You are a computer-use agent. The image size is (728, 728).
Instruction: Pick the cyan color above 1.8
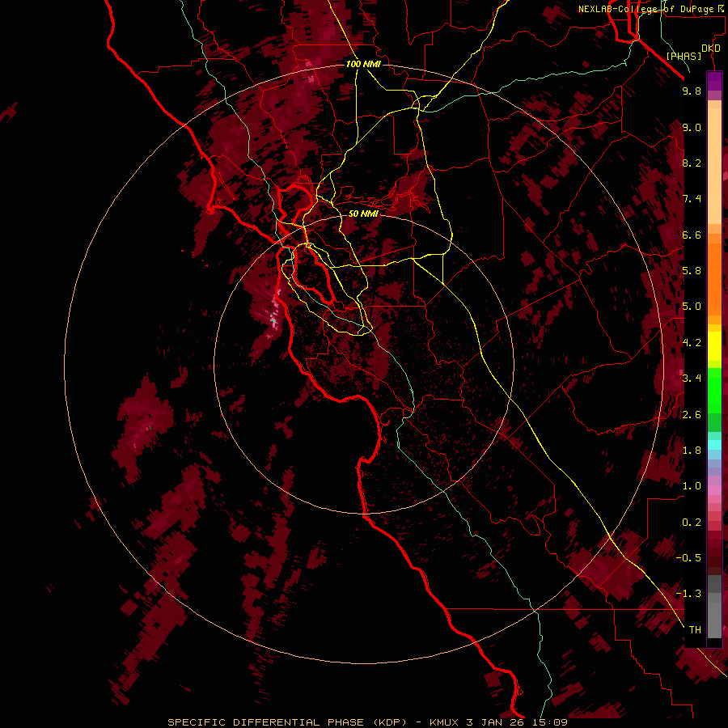714,444
